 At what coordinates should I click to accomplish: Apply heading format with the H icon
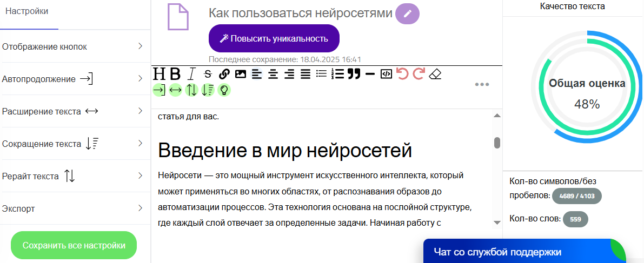tap(158, 74)
